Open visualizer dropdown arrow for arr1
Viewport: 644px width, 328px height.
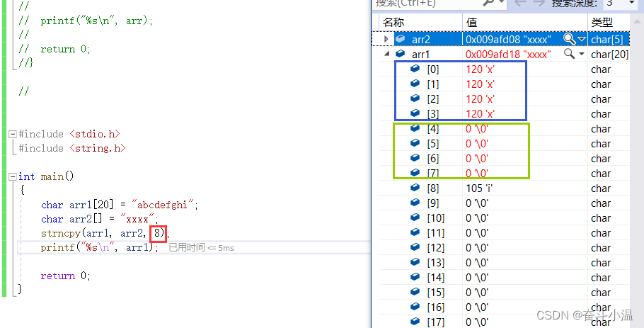tap(582, 54)
